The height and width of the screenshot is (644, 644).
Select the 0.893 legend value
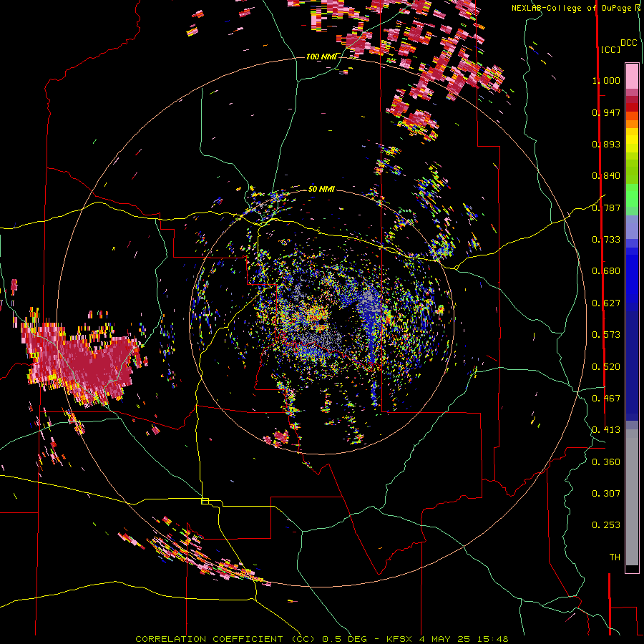click(x=606, y=144)
